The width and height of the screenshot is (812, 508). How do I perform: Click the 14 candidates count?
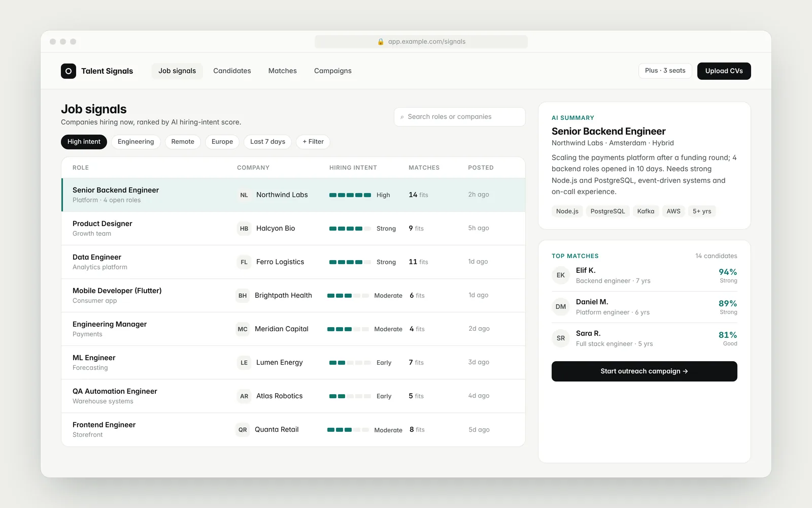716,256
